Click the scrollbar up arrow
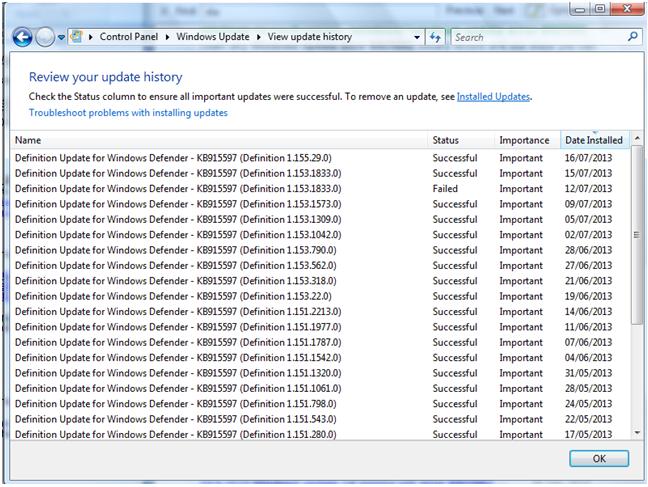This screenshot has width=648, height=487. 637,138
